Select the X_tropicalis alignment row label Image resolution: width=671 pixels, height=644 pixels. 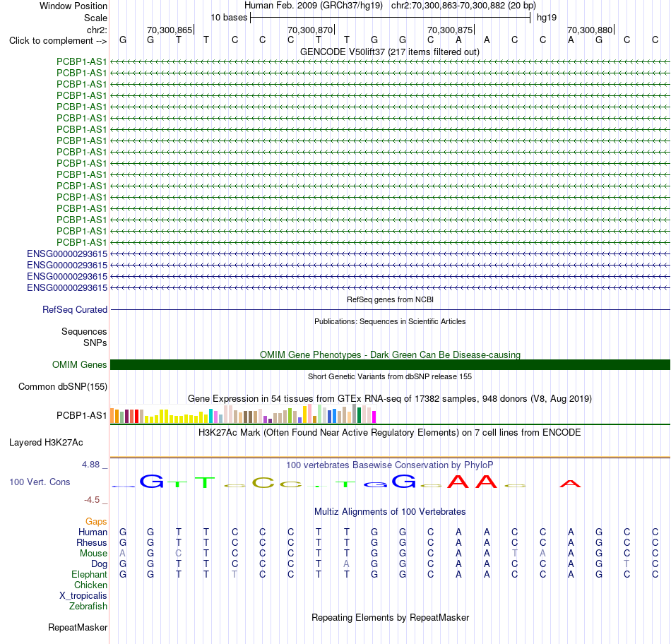(x=83, y=596)
